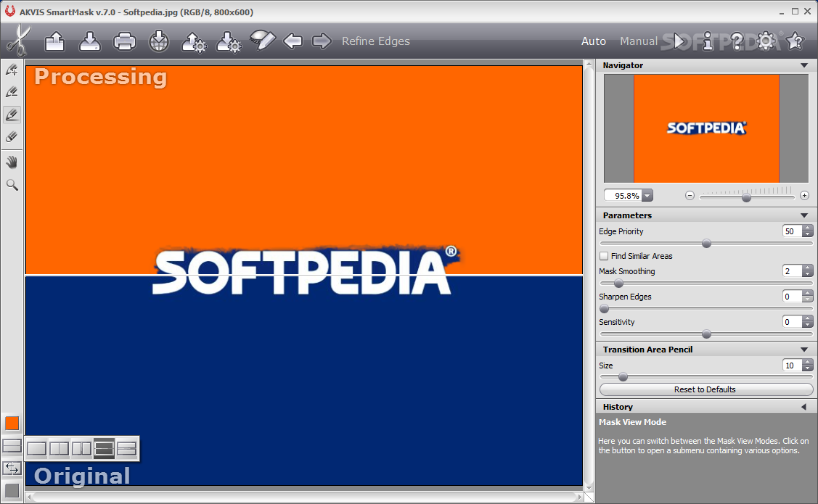This screenshot has height=504, width=818.
Task: Select the Zoom magnifier tool
Action: 12,184
